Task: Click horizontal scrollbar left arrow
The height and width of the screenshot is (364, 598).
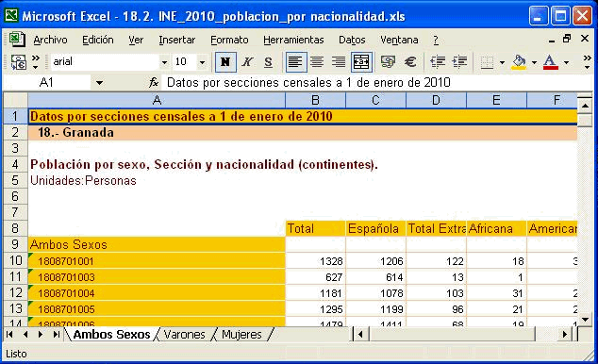Action: pos(360,335)
